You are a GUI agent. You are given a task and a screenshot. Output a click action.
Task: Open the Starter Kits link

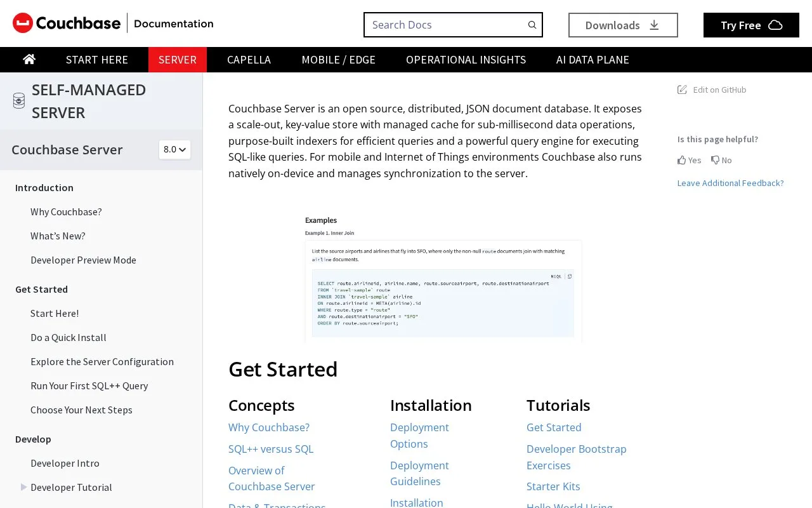pos(553,486)
